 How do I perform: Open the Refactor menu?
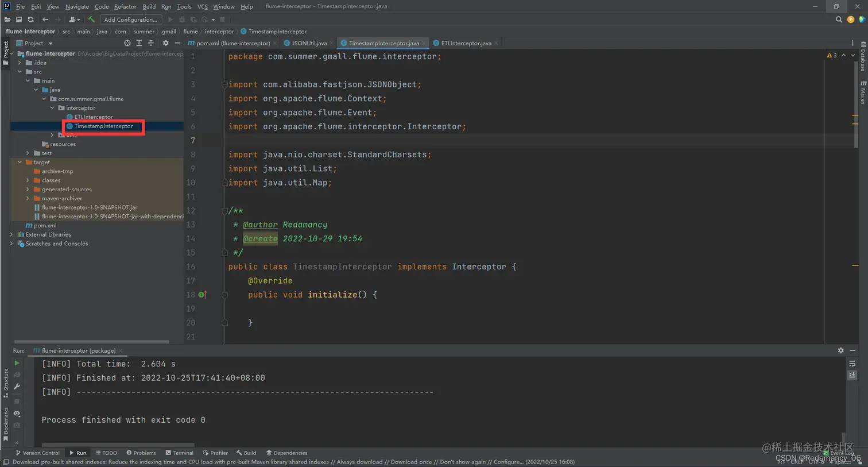tap(125, 6)
